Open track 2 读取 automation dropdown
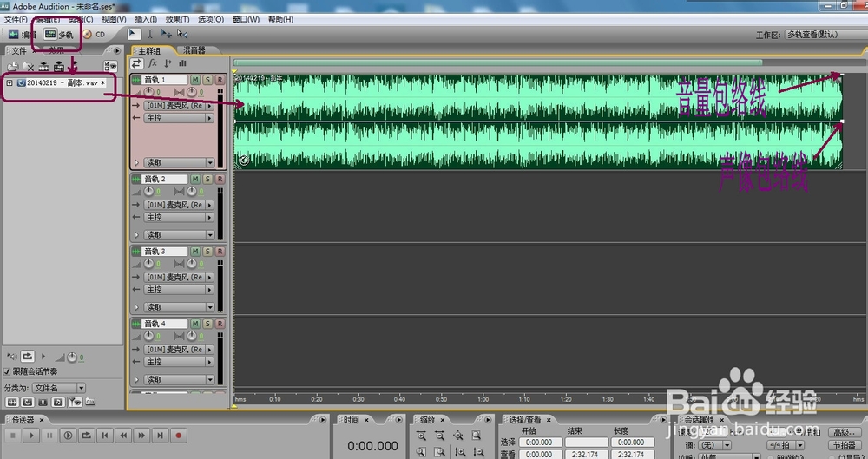This screenshot has height=459, width=868. (x=180, y=235)
